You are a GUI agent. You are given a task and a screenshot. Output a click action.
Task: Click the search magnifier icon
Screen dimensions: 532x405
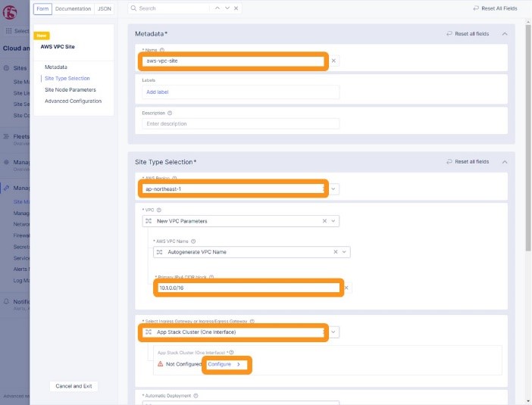point(133,8)
